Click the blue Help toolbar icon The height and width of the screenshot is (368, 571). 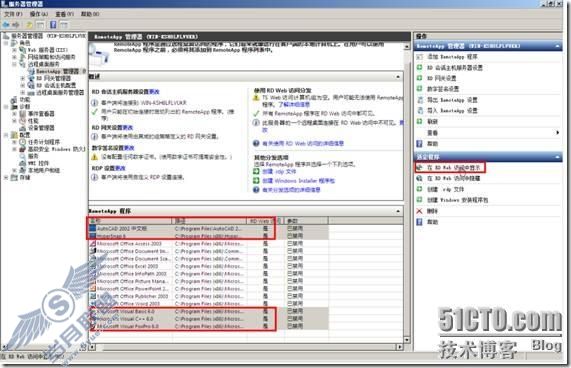(53, 25)
